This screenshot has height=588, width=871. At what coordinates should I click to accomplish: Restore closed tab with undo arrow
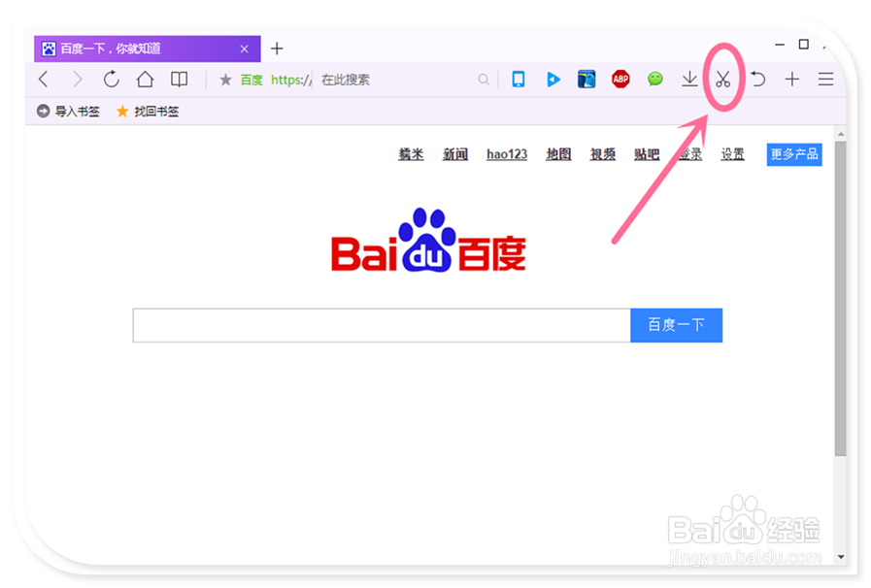click(x=758, y=80)
